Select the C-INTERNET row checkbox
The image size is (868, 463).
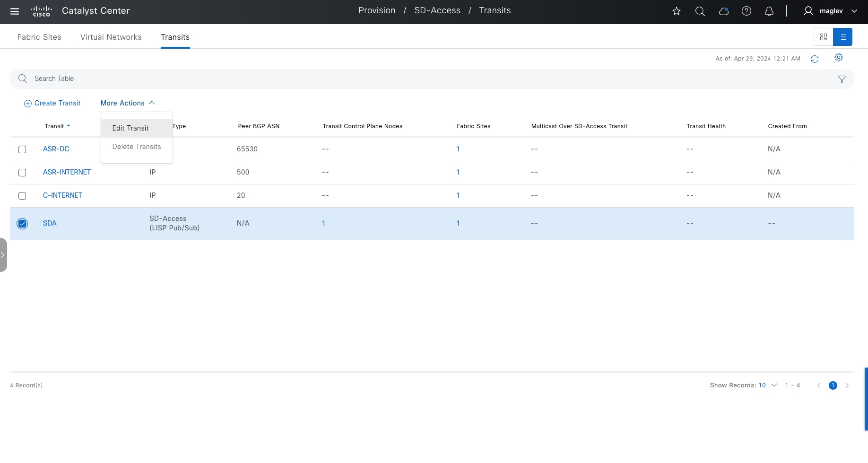[x=22, y=196]
